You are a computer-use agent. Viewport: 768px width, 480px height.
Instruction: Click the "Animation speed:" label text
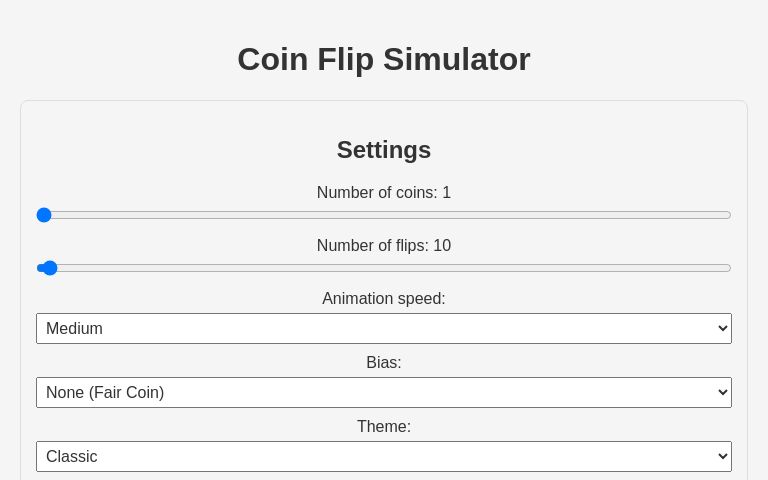[384, 299]
